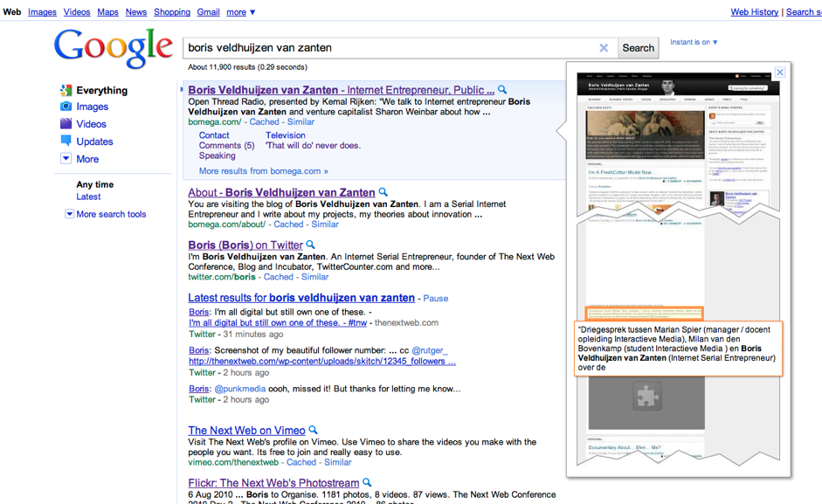Open Videos in the top navigation bar
This screenshot has height=504, width=822.
[77, 12]
